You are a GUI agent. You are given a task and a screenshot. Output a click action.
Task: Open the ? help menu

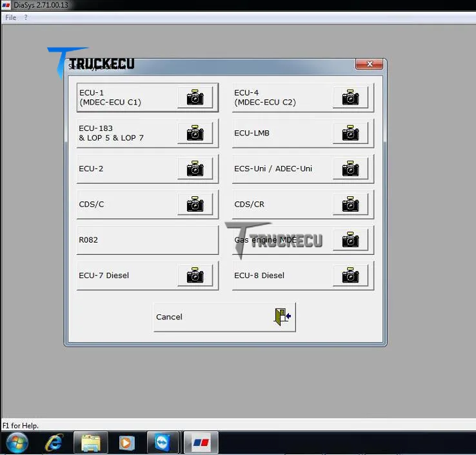point(26,17)
